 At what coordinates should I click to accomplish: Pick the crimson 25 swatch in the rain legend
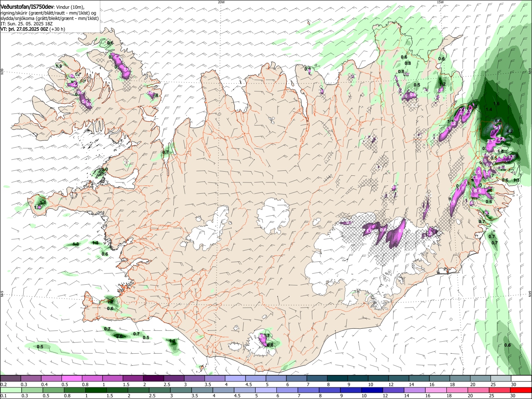pos(500,390)
